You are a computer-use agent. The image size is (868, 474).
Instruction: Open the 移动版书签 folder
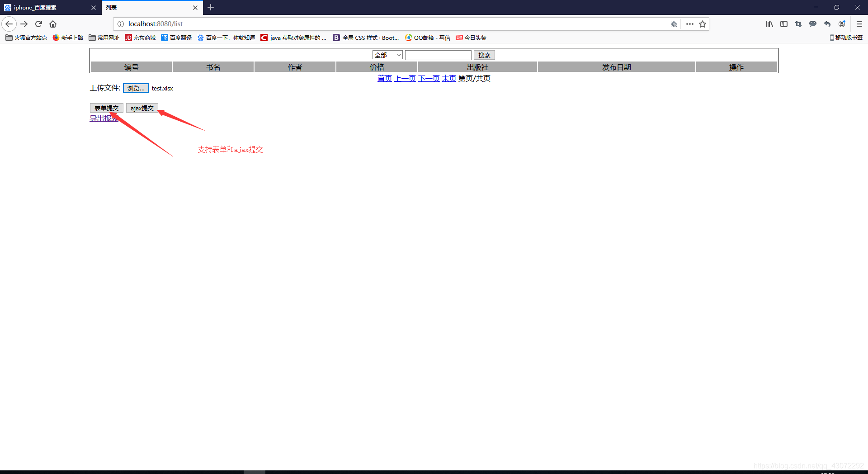click(x=846, y=38)
